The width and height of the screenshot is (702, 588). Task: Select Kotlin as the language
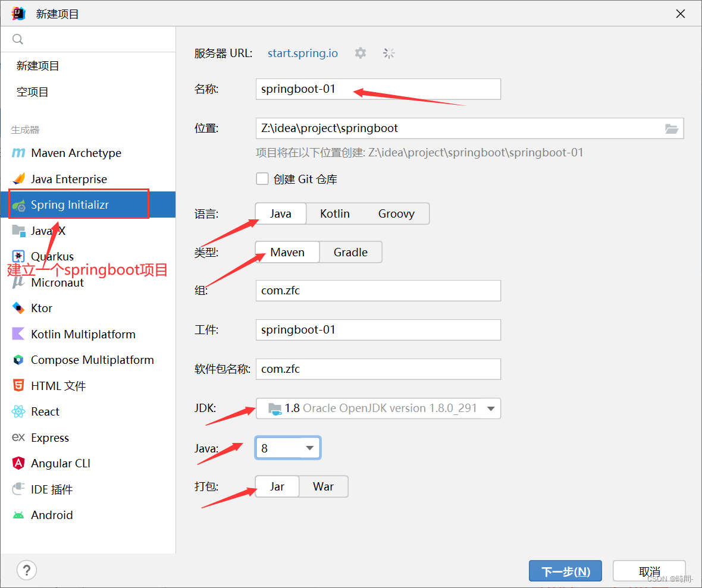[x=335, y=213]
